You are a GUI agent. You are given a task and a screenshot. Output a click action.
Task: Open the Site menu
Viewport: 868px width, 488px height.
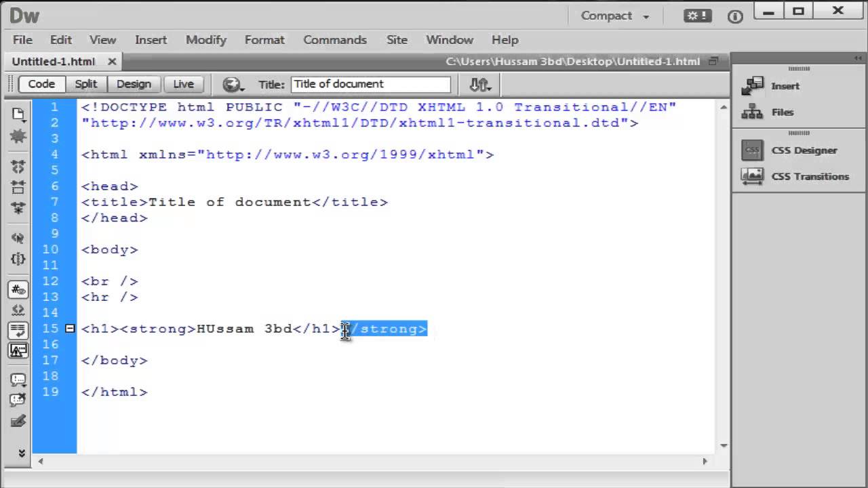click(397, 40)
